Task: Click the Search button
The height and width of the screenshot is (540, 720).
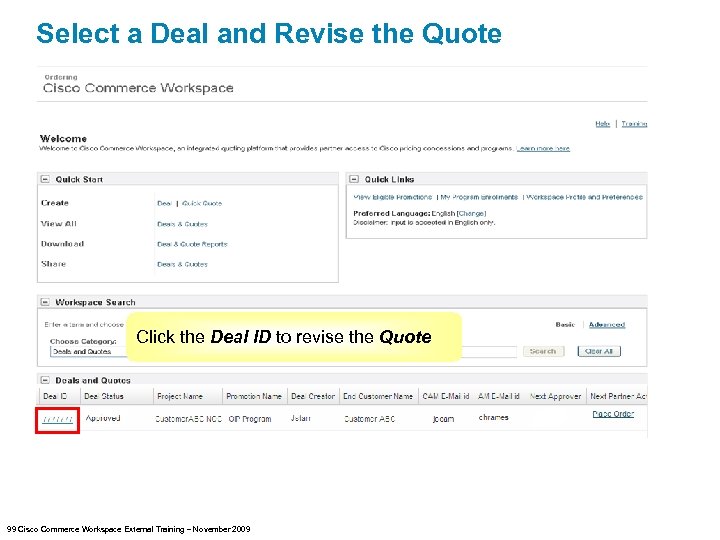Action: [x=543, y=351]
